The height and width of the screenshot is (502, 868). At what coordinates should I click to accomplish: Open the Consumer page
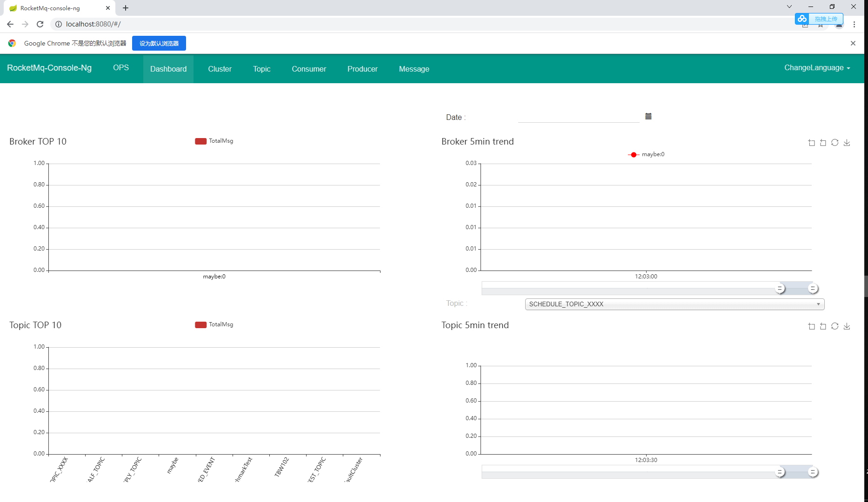[x=309, y=69]
